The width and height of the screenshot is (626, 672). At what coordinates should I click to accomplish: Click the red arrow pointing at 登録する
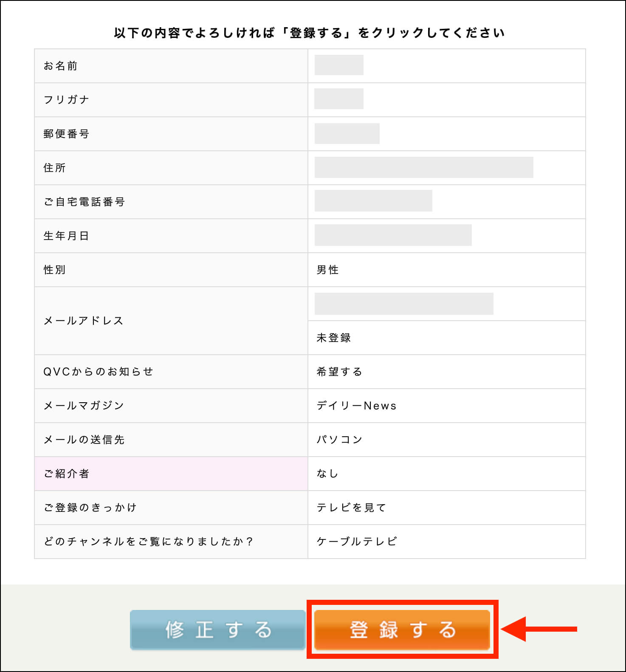pos(539,629)
